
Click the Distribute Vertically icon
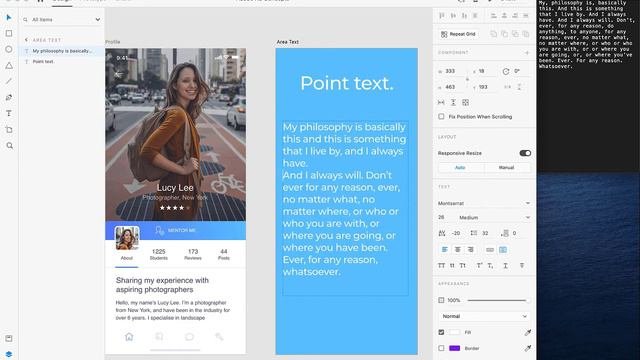point(475,16)
